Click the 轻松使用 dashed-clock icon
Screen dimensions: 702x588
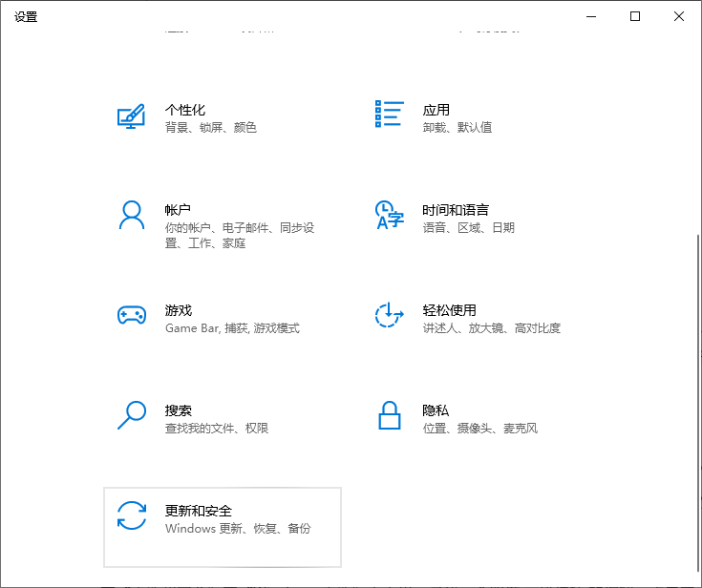pos(389,315)
